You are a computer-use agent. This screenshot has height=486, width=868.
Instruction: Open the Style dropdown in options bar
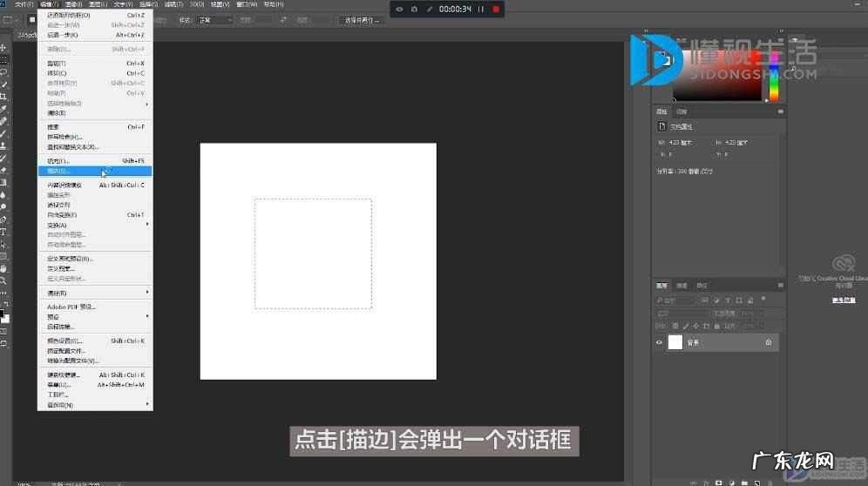tap(214, 20)
